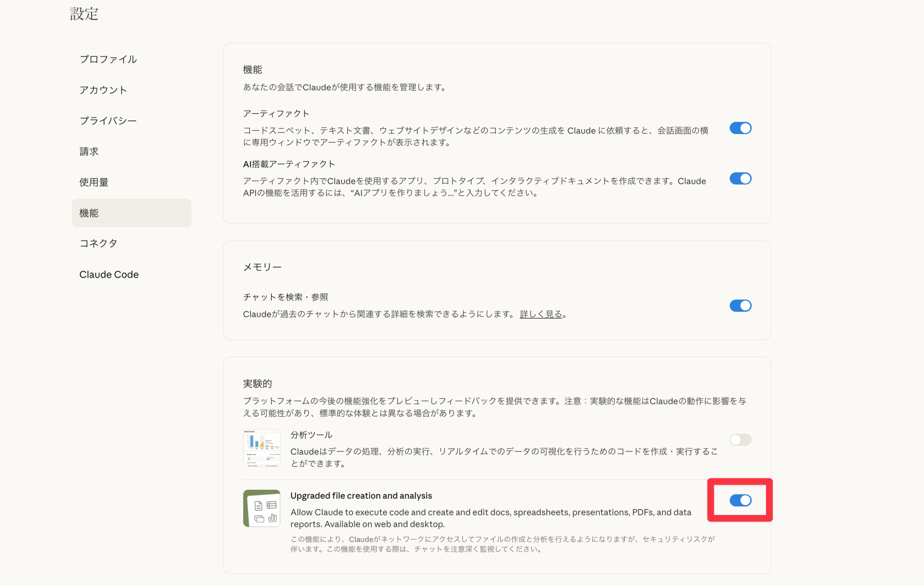Open コネクタ settings
924x585 pixels.
(x=98, y=243)
